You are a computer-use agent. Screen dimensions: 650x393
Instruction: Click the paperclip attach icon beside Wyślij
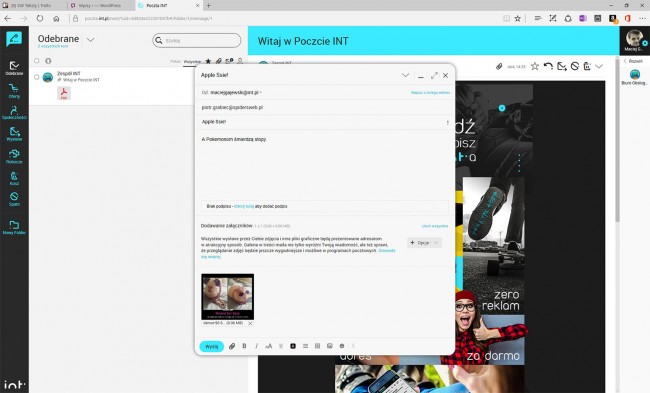232,346
